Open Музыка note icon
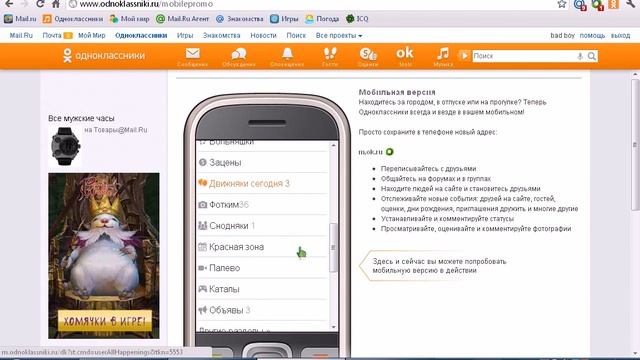Screen dimensions: 640x360 pos(443,57)
